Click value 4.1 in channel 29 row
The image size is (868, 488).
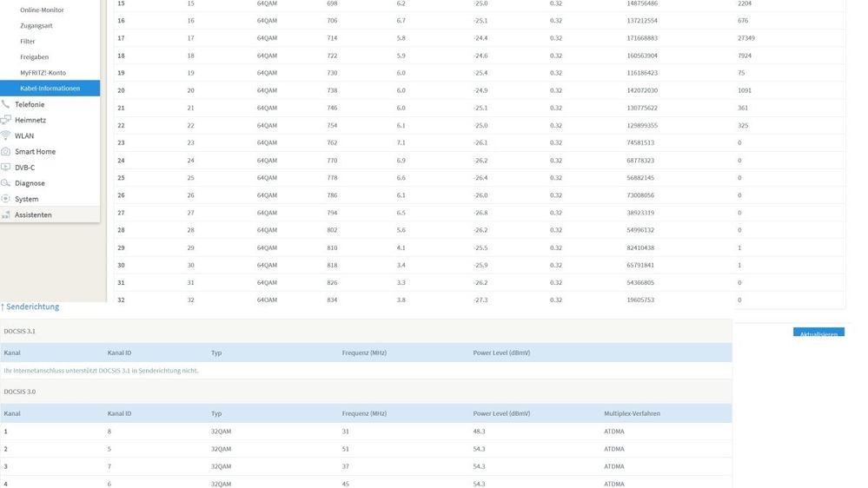pyautogui.click(x=401, y=247)
